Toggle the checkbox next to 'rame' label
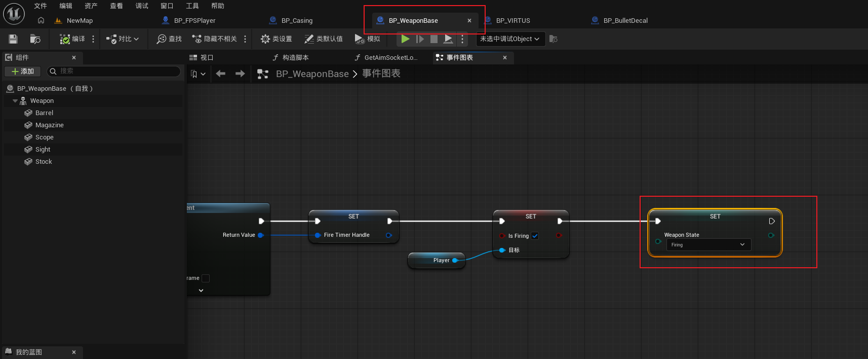868x359 pixels. [x=206, y=278]
